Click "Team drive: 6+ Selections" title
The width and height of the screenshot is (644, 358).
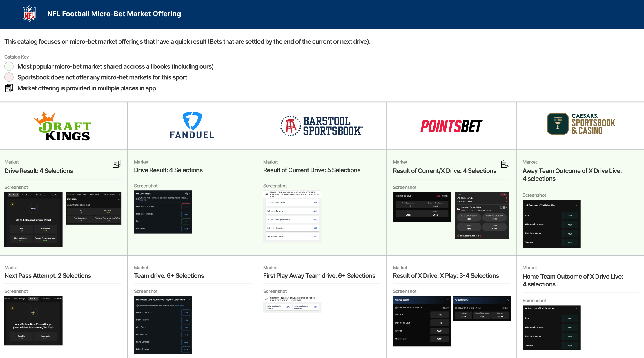[x=169, y=276]
